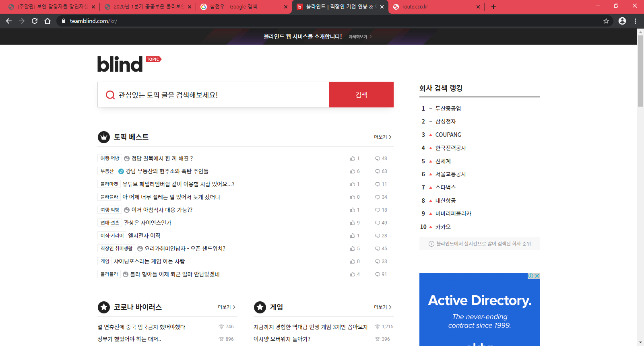Open company COUPANG in ranking
Screen dimensions: 644x346
tap(448, 135)
